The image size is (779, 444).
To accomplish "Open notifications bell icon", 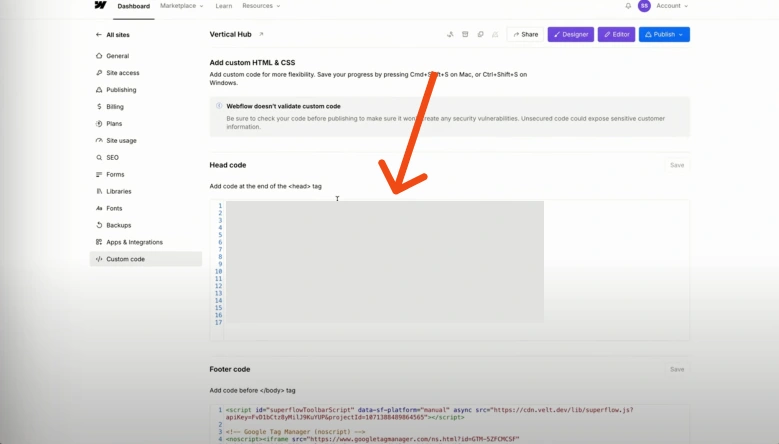I will tap(628, 6).
